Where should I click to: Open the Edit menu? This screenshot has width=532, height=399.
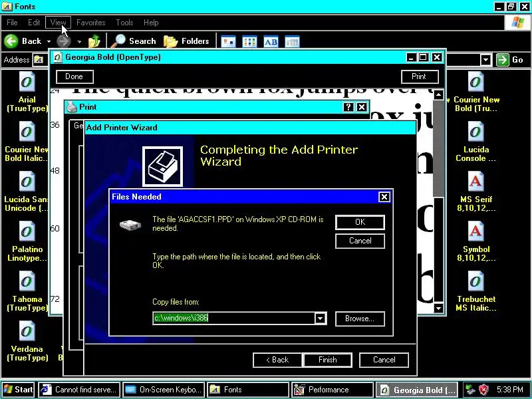pyautogui.click(x=34, y=23)
